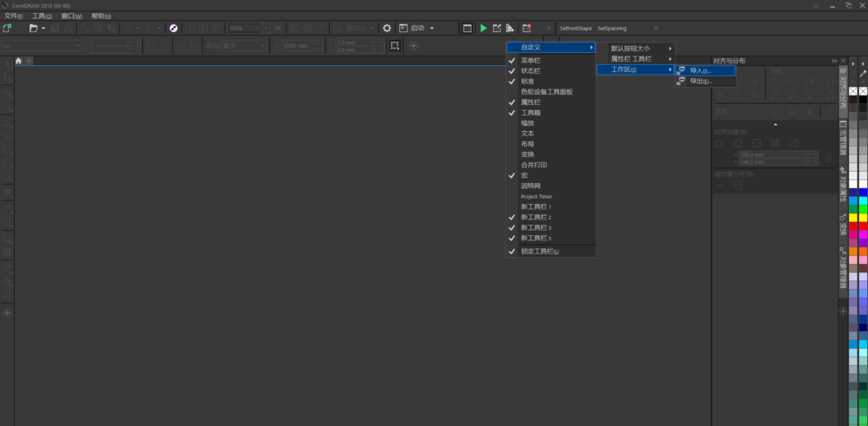868x426 pixels.
Task: Click the plus circle on property bar
Action: click(x=413, y=46)
